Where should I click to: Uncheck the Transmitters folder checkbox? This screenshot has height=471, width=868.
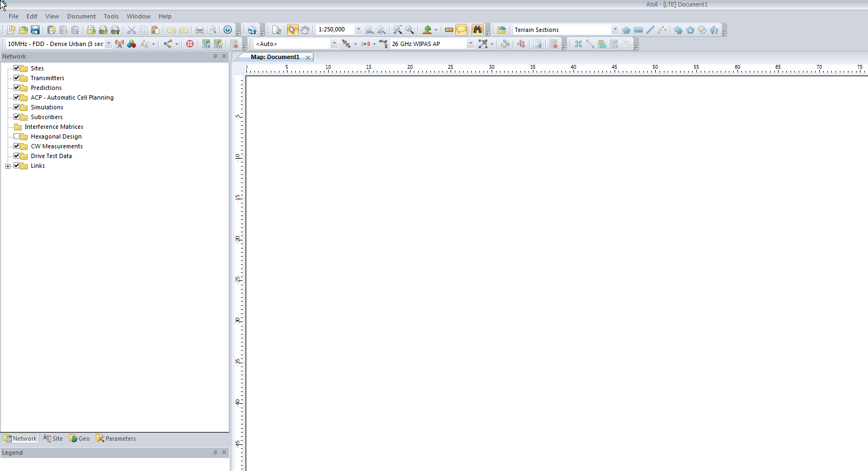pos(17,78)
